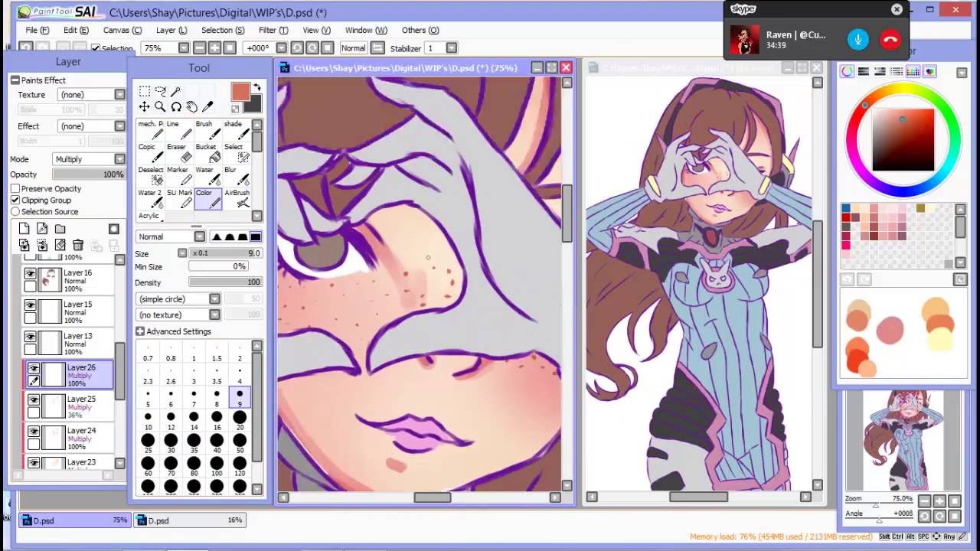Show the swatches panel icon
Image resolution: width=980 pixels, height=551 pixels.
pos(913,72)
